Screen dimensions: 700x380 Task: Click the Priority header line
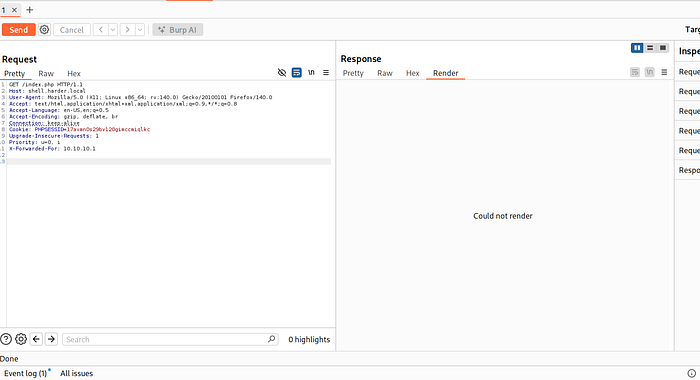click(x=34, y=142)
